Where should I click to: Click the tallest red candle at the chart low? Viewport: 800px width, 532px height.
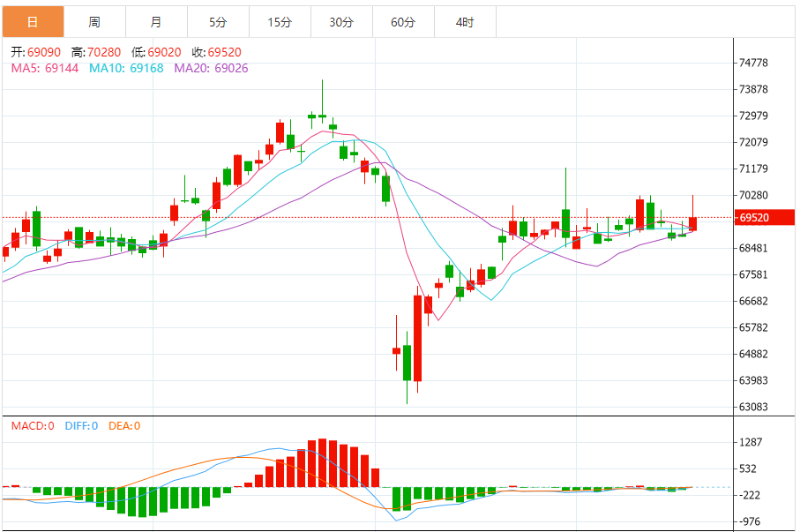pos(417,338)
